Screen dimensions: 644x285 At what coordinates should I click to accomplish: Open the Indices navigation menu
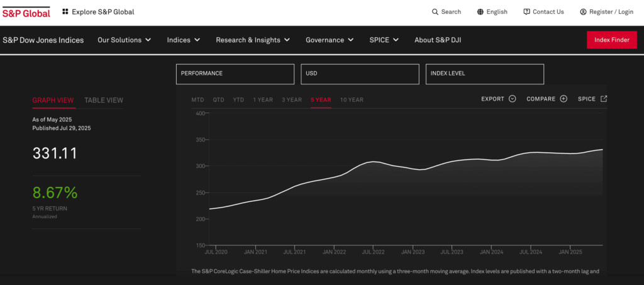[183, 40]
